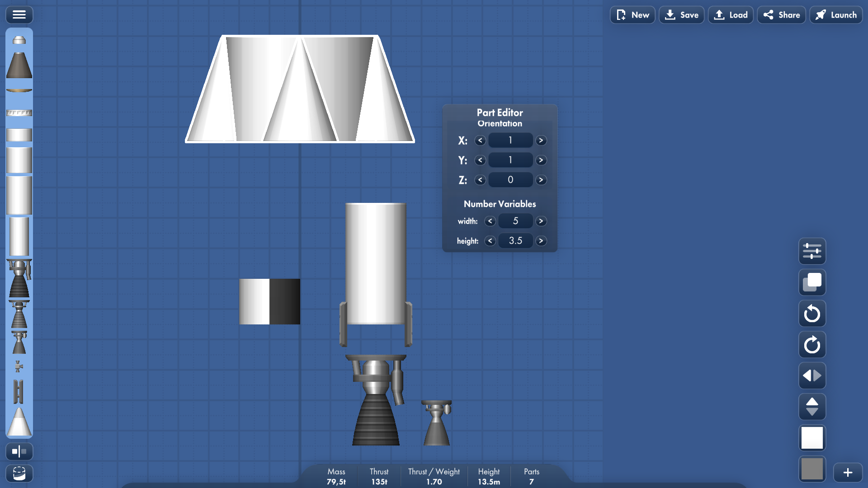Image resolution: width=868 pixels, height=488 pixels.
Task: Click the plus add button
Action: pyautogui.click(x=848, y=473)
